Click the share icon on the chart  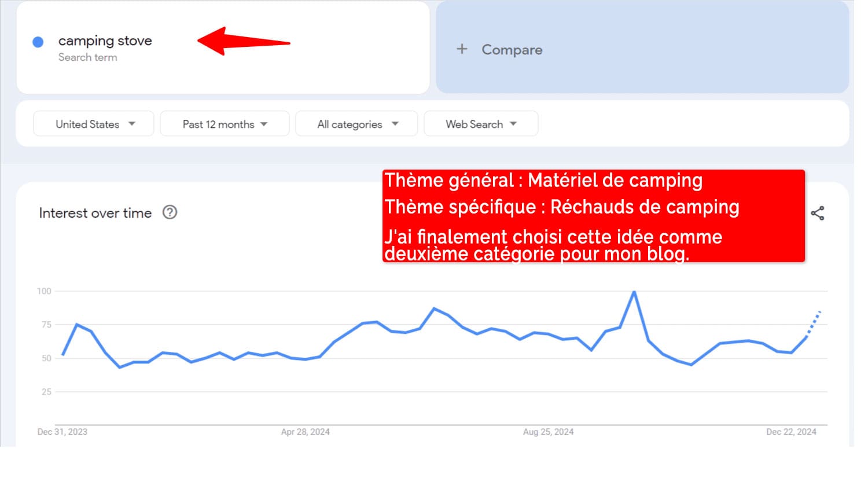tap(817, 214)
